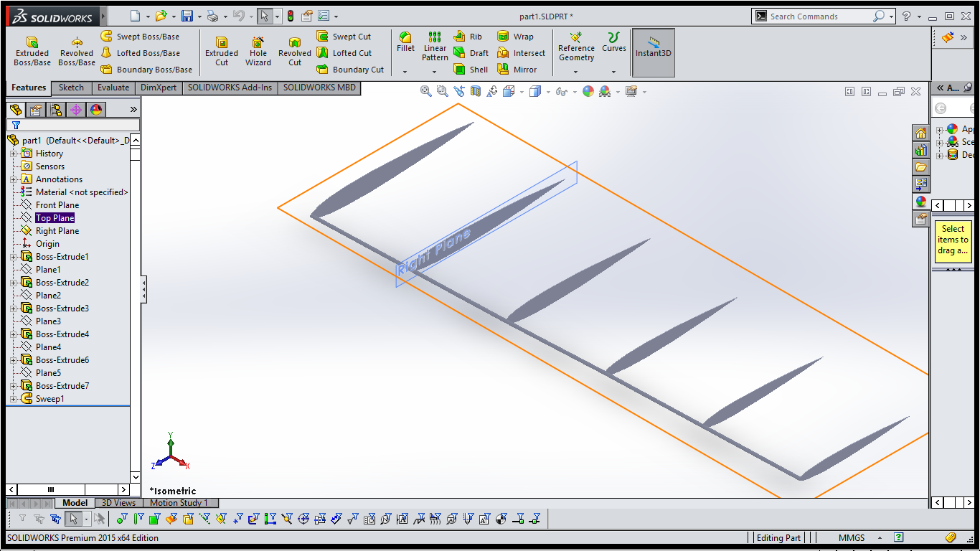980x551 pixels.
Task: Open the Fillet dropdown arrow
Action: [x=405, y=71]
